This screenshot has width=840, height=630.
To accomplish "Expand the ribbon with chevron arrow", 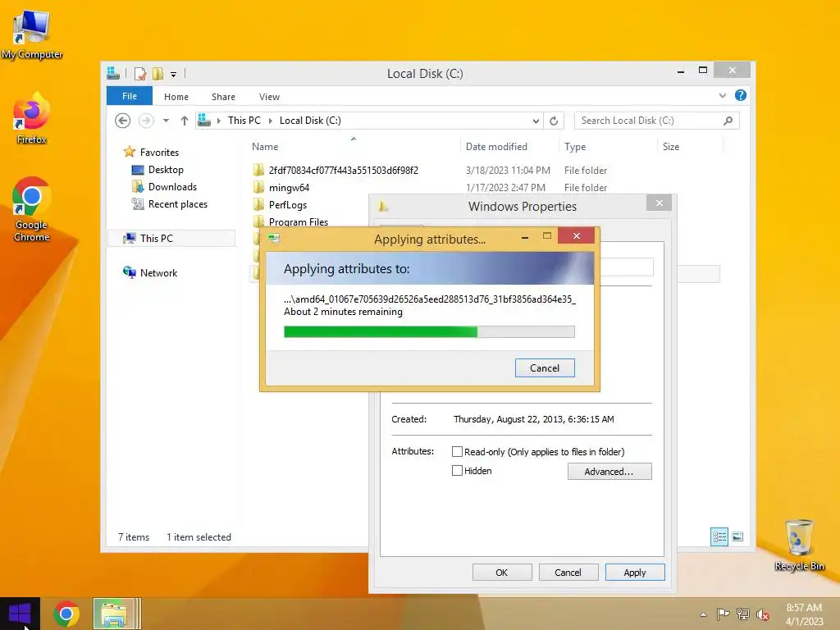I will click(722, 95).
